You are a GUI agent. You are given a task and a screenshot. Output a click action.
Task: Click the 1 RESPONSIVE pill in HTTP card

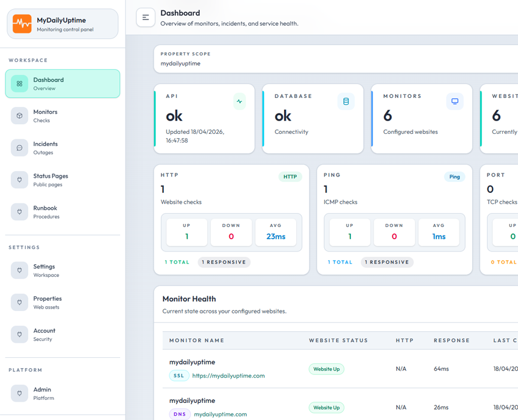(224, 262)
